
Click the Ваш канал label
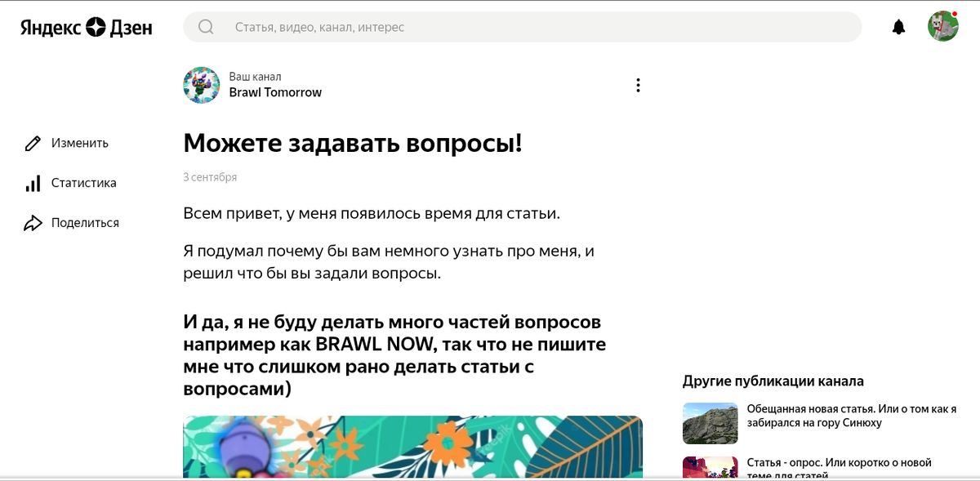[255, 77]
